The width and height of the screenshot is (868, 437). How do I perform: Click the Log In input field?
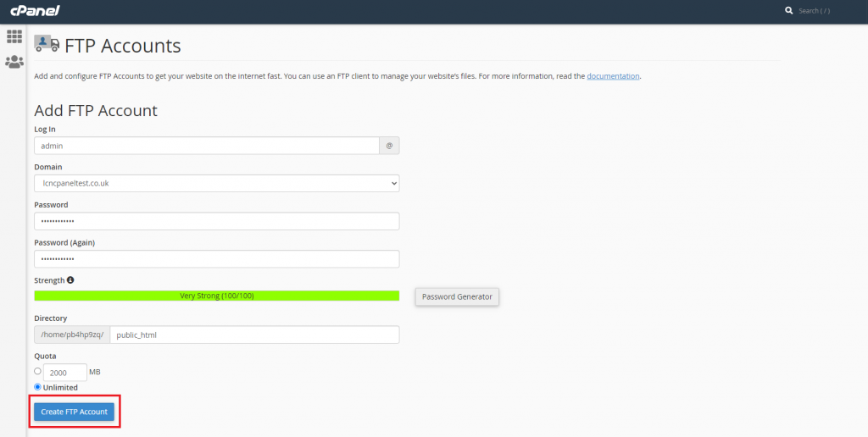pos(207,146)
